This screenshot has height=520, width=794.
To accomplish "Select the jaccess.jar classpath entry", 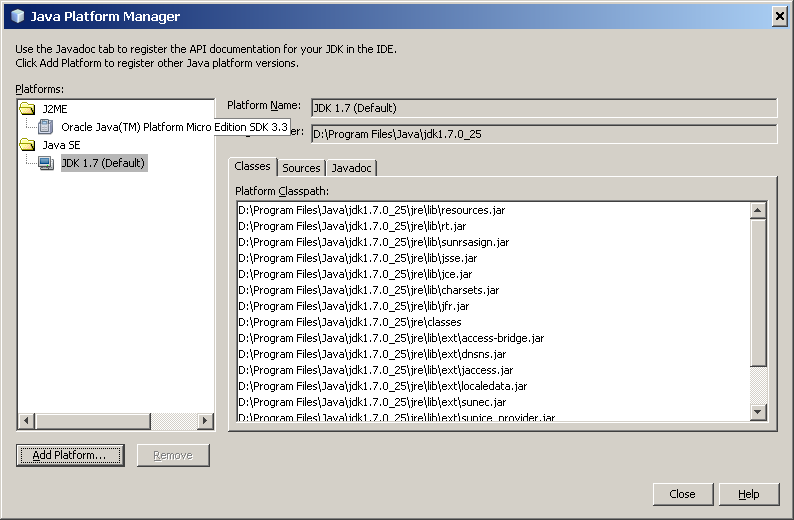I will click(376, 370).
